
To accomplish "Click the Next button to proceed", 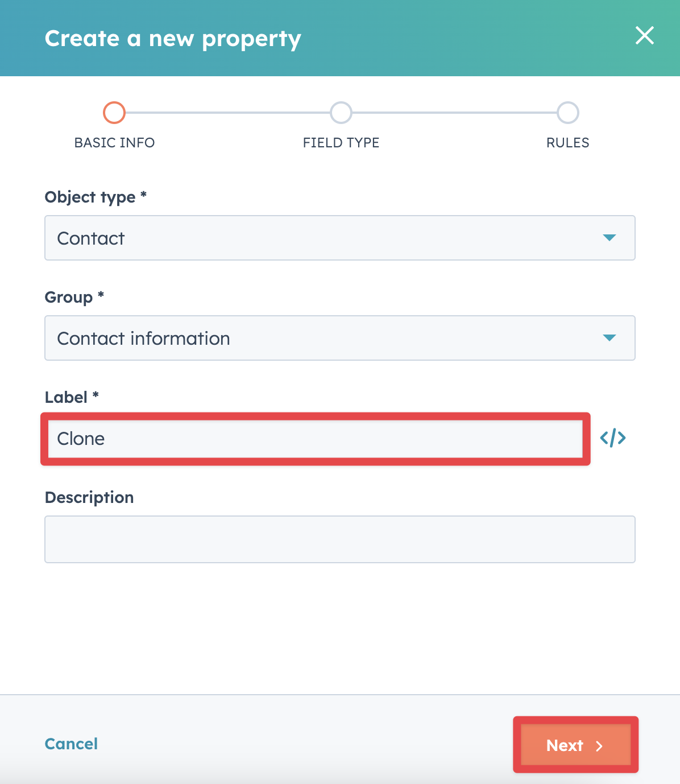I will pos(575,745).
